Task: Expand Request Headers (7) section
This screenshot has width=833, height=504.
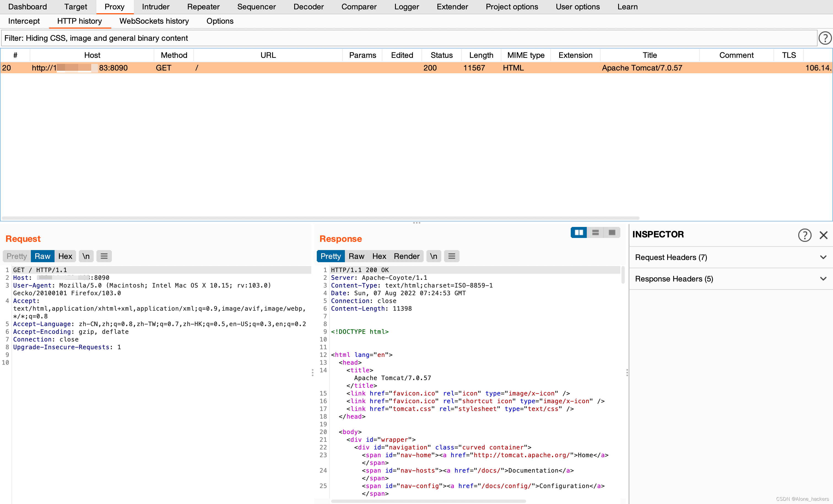Action: (730, 257)
